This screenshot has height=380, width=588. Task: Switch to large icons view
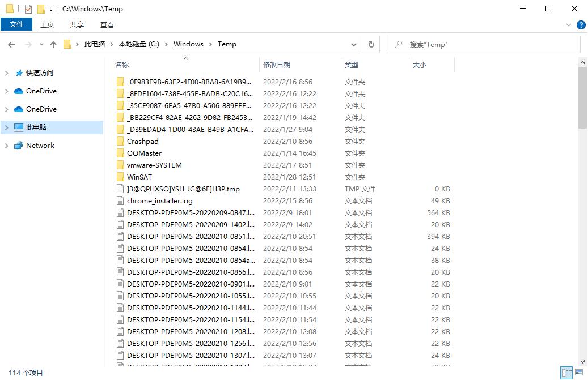(x=579, y=373)
